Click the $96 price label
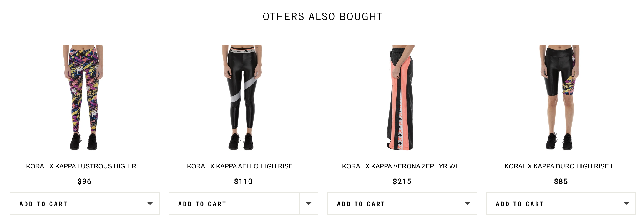The height and width of the screenshot is (224, 644). (x=85, y=181)
